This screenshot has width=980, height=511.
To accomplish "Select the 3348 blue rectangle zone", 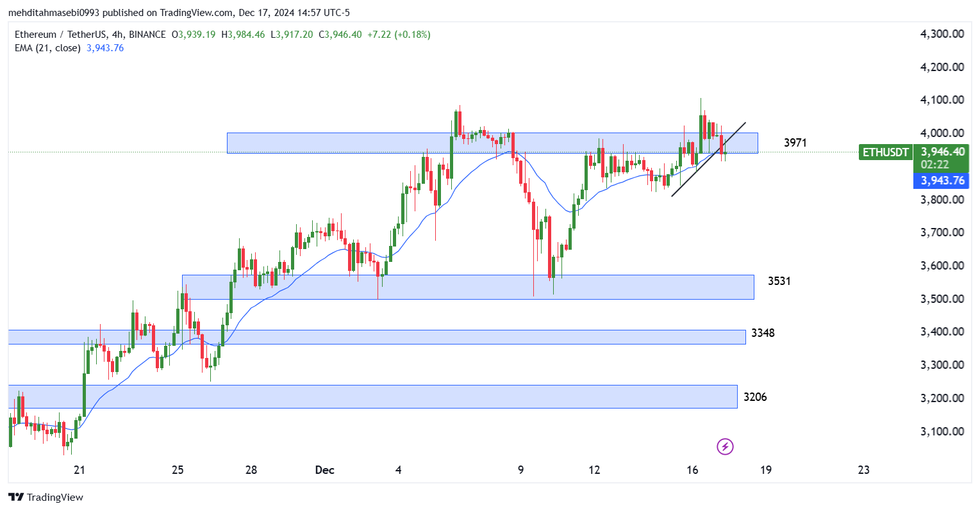I will click(x=377, y=337).
